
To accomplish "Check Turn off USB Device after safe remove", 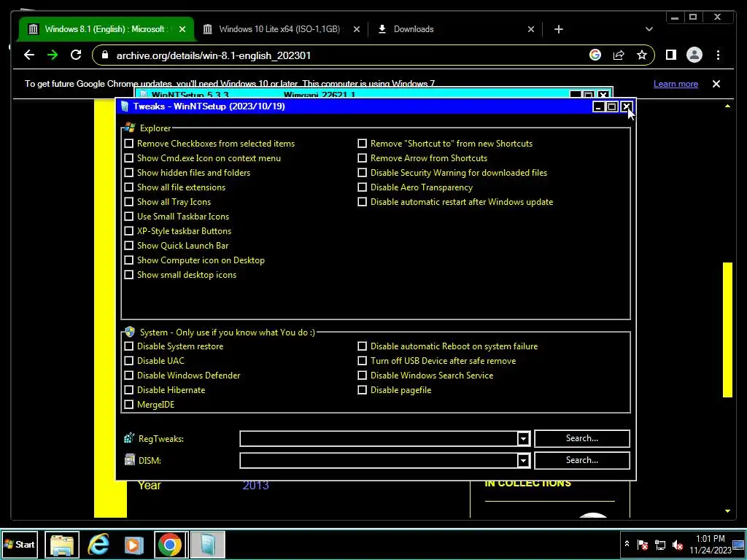I will tap(362, 361).
